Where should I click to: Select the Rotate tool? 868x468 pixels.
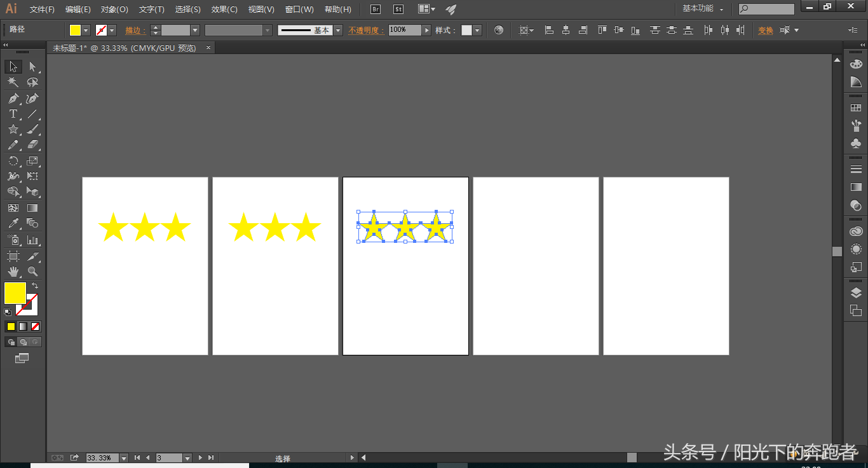pyautogui.click(x=13, y=161)
